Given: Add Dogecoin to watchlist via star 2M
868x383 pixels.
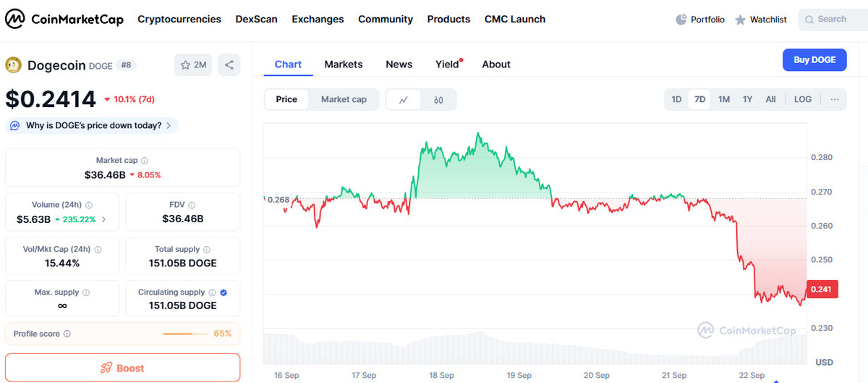Looking at the screenshot, I should coord(193,64).
